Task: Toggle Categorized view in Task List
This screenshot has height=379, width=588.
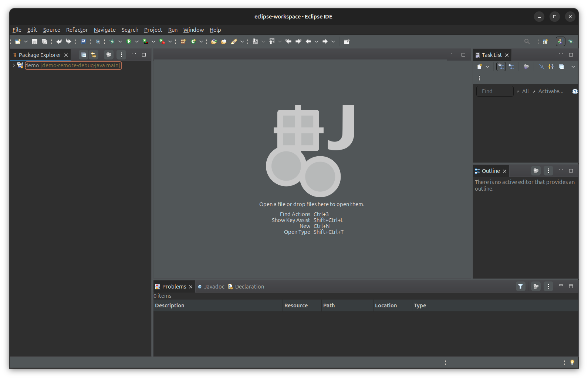Action: (501, 66)
